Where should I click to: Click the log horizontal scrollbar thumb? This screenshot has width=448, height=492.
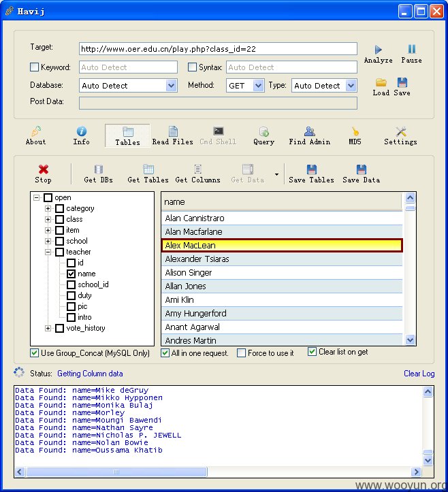116,472
